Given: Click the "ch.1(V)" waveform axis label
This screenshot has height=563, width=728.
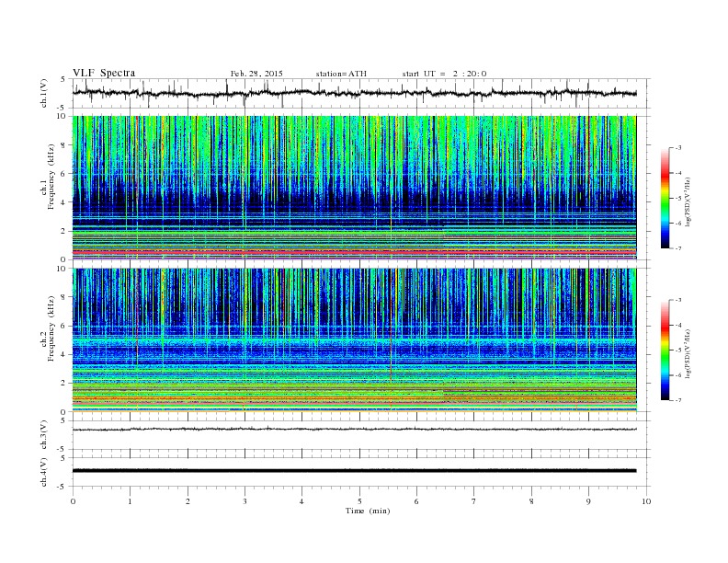Looking at the screenshot, I should [x=44, y=93].
